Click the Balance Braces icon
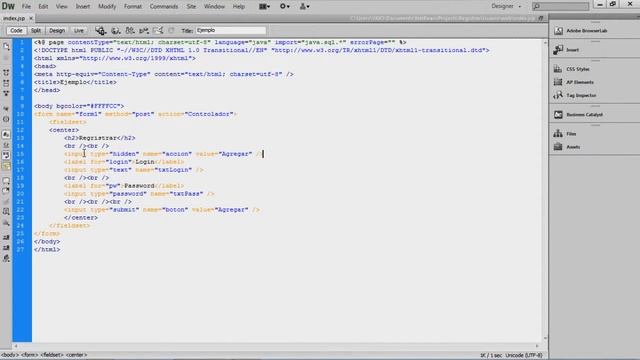This screenshot has height=360, width=640. point(6,119)
